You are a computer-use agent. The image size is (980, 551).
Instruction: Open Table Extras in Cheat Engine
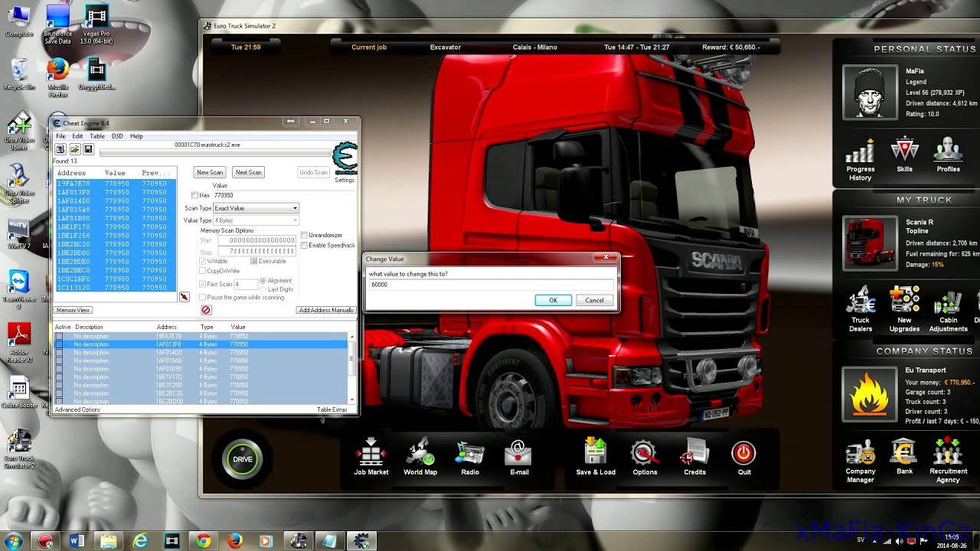coord(332,409)
